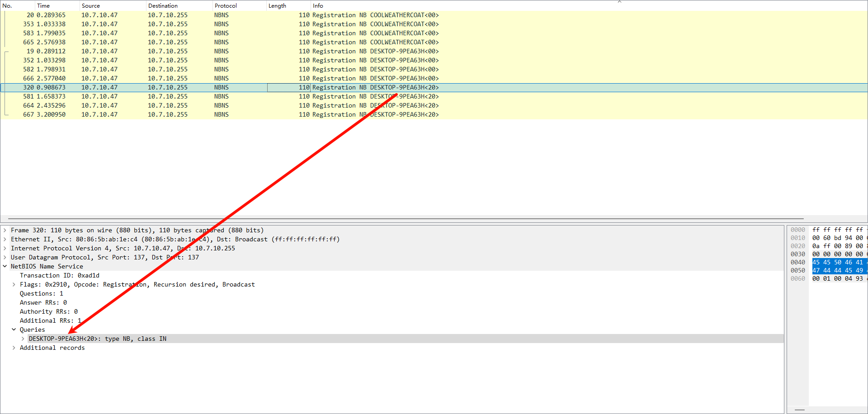Expand the Additional records section
The width and height of the screenshot is (868, 414).
click(13, 348)
